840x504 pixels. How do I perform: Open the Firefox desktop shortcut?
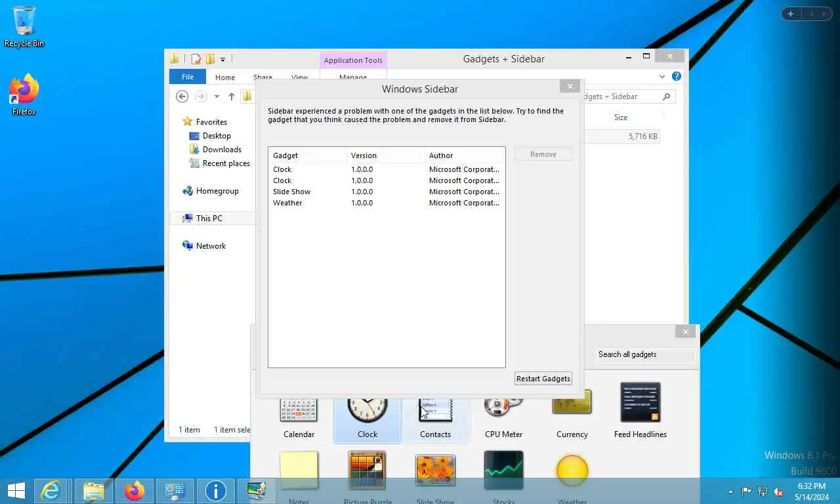click(x=24, y=96)
